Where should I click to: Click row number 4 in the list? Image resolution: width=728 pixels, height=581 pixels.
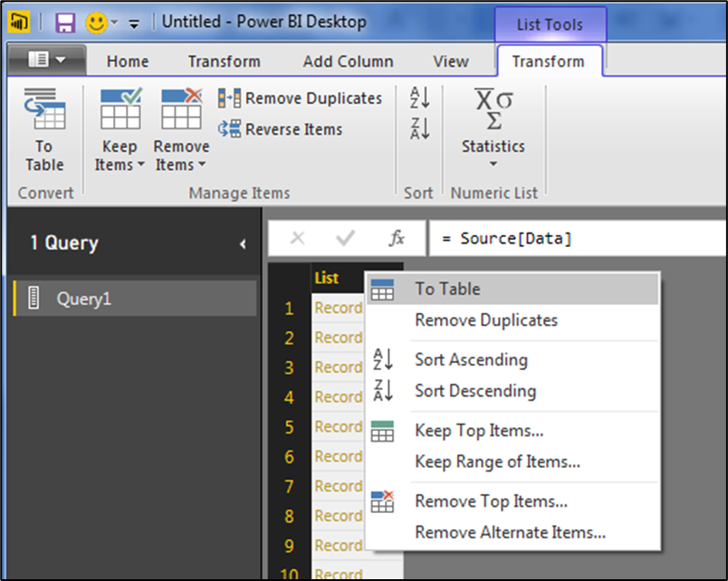(289, 397)
